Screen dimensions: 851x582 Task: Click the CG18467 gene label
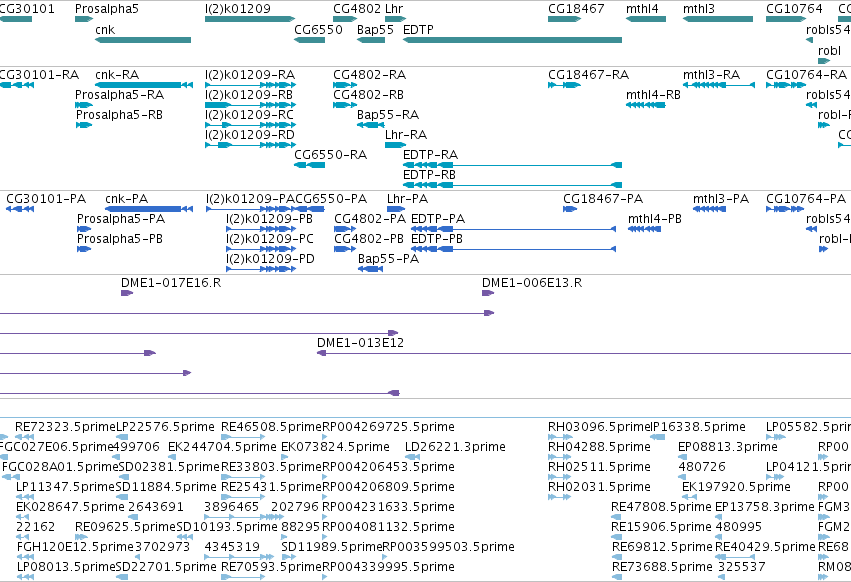576,9
